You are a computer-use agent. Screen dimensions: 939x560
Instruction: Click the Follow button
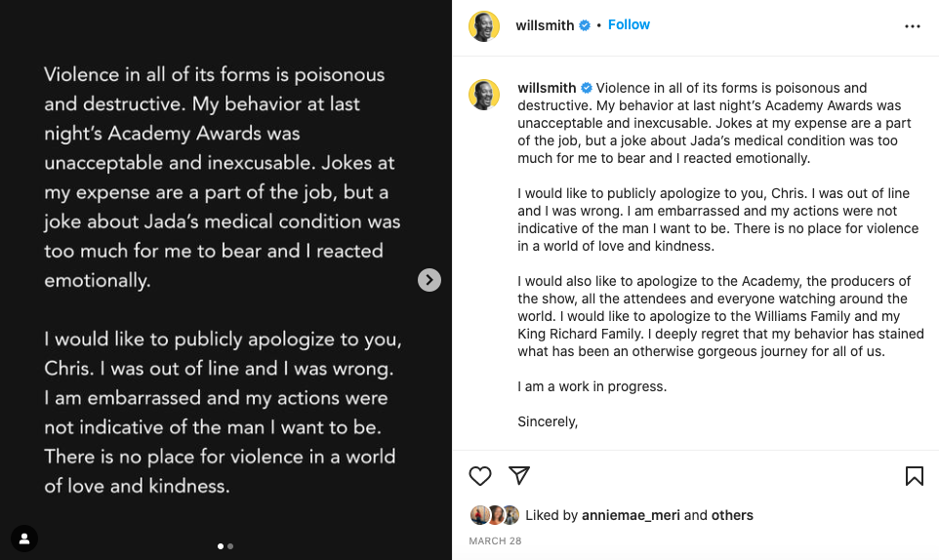629,24
